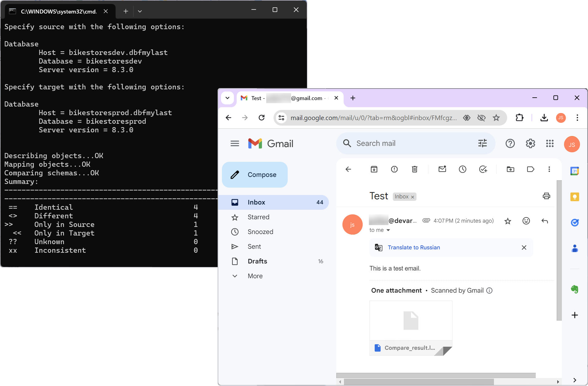
Task: Open the Starred folder
Action: pos(274,217)
